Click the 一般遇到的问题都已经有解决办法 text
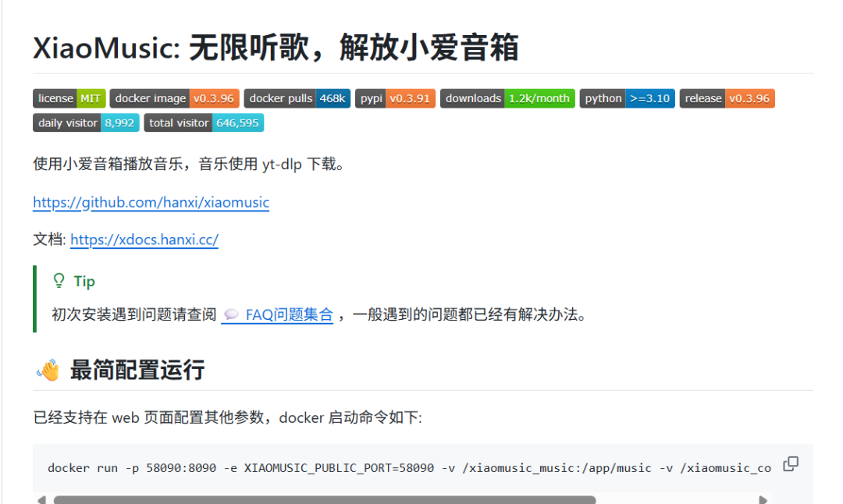 coord(469,314)
